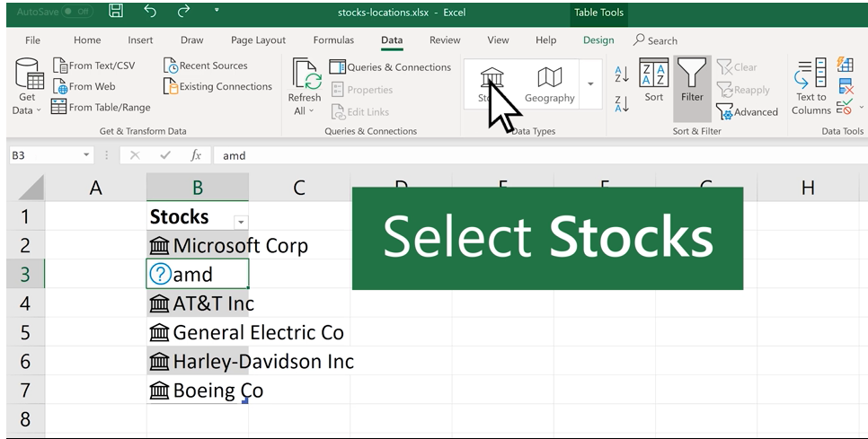Select the Stocks data type

point(492,84)
